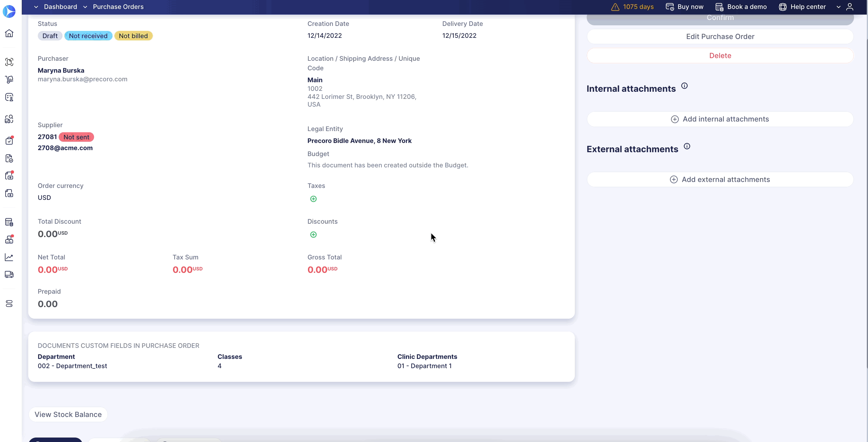Screen dimensions: 868x442
Task: Open Book a demo in top bar
Action: tap(741, 7)
